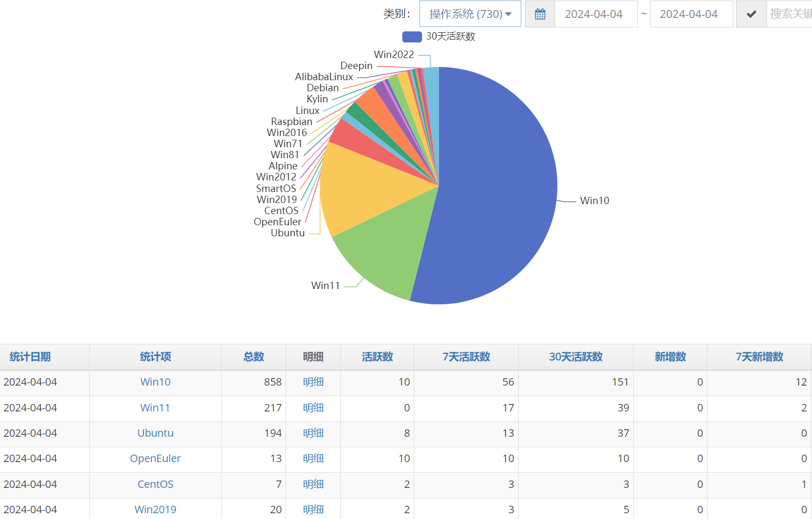Open 明细 details for Win11 row
The image size is (812, 519).
(x=313, y=408)
